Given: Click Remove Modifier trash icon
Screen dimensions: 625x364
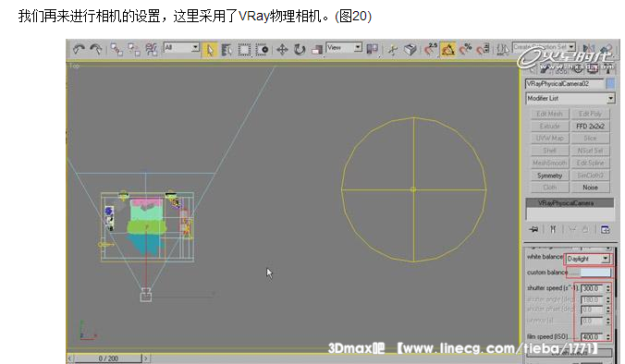Looking at the screenshot, I should click(x=585, y=229).
